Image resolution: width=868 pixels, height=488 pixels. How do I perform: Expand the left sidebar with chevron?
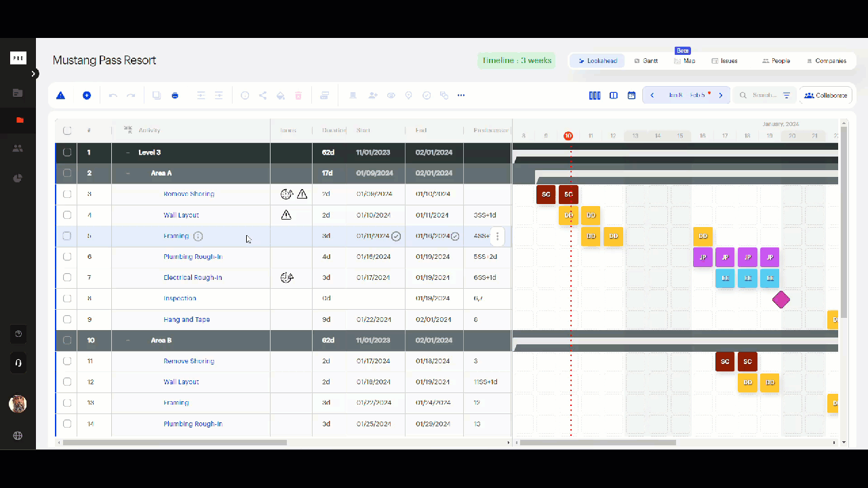(x=33, y=74)
